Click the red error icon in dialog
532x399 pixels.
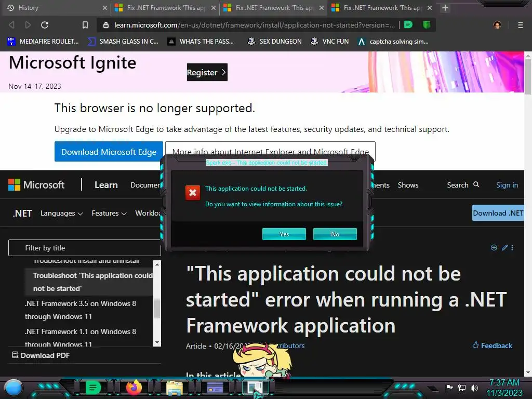pyautogui.click(x=192, y=193)
